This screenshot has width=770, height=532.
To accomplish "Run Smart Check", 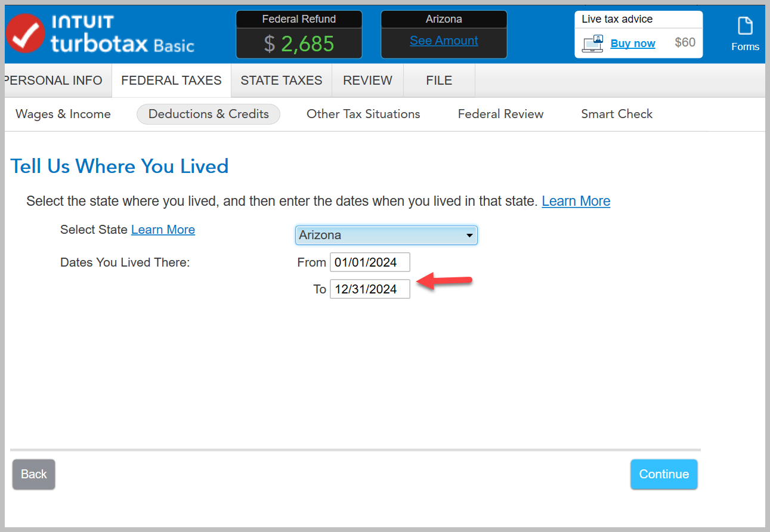I will 617,114.
